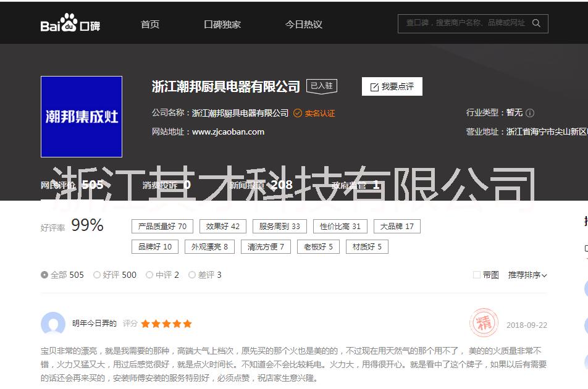588x389 pixels.
Task: Filter by tag 大品牌 17
Action: (x=397, y=227)
